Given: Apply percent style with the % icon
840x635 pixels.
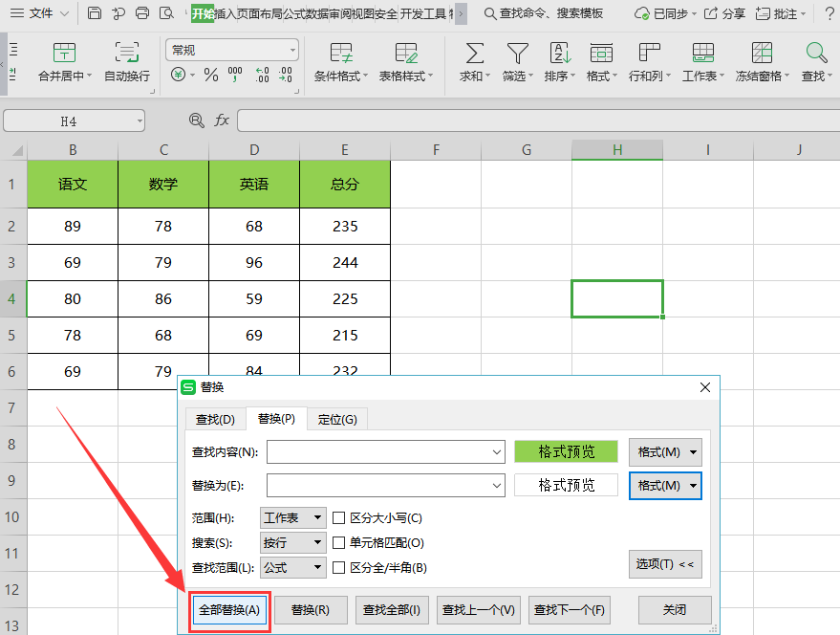Looking at the screenshot, I should [211, 75].
